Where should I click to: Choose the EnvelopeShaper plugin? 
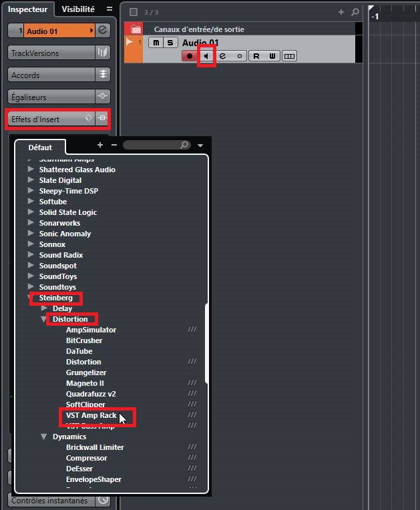pos(93,479)
